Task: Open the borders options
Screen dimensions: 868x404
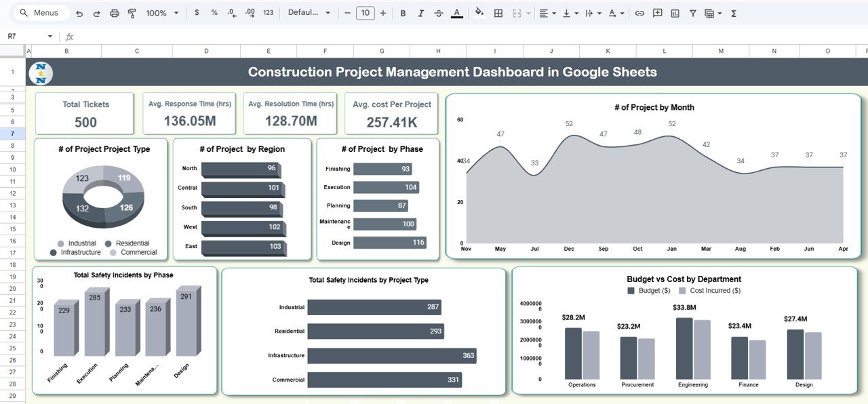Action: pos(498,12)
